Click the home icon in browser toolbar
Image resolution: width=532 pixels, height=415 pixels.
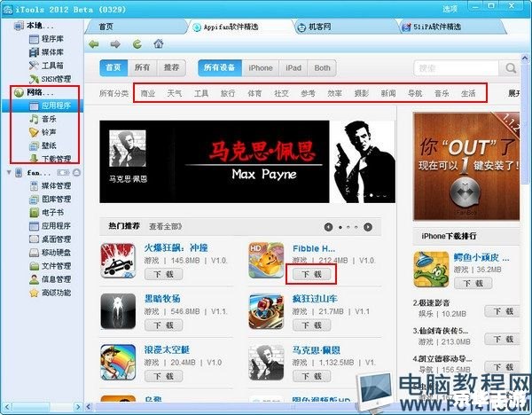tap(159, 43)
